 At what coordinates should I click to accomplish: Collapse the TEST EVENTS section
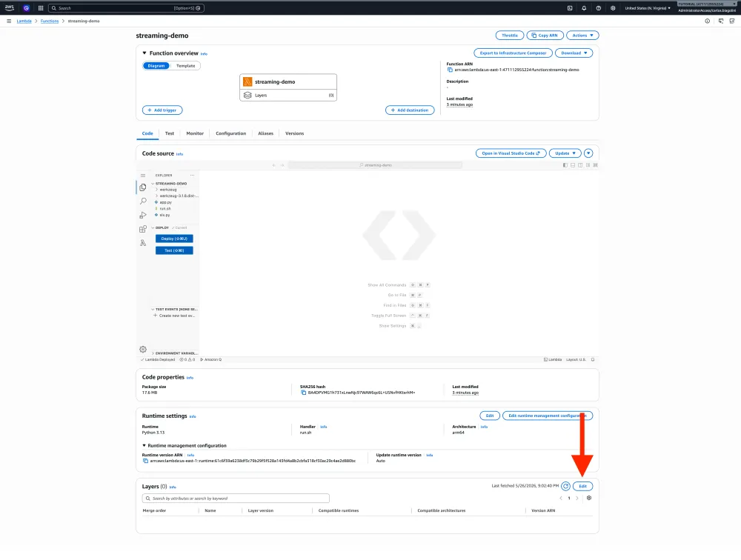174,309
